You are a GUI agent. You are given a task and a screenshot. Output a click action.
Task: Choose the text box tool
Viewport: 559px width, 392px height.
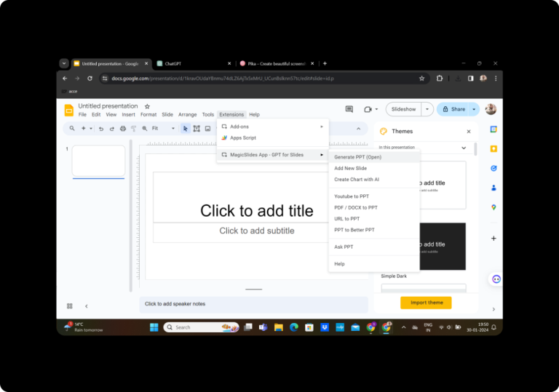(x=197, y=129)
